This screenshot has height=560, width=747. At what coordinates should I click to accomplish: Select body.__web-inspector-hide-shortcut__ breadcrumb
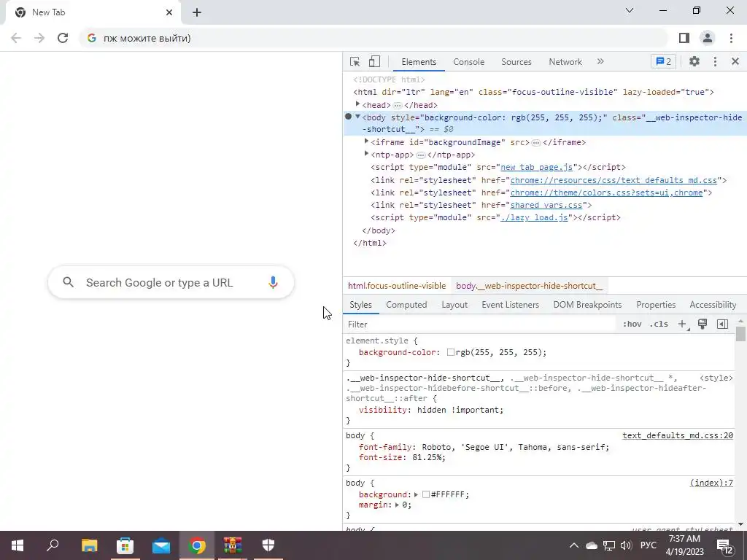(x=529, y=286)
